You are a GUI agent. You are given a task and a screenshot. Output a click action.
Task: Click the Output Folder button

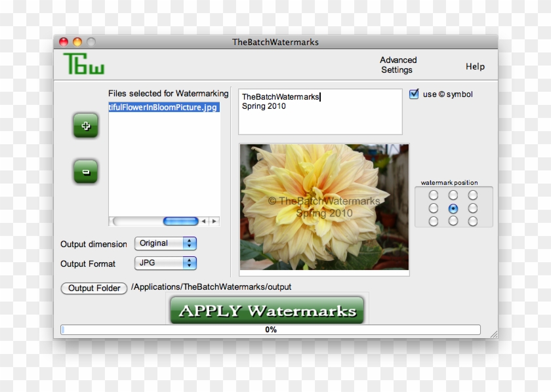pos(94,288)
